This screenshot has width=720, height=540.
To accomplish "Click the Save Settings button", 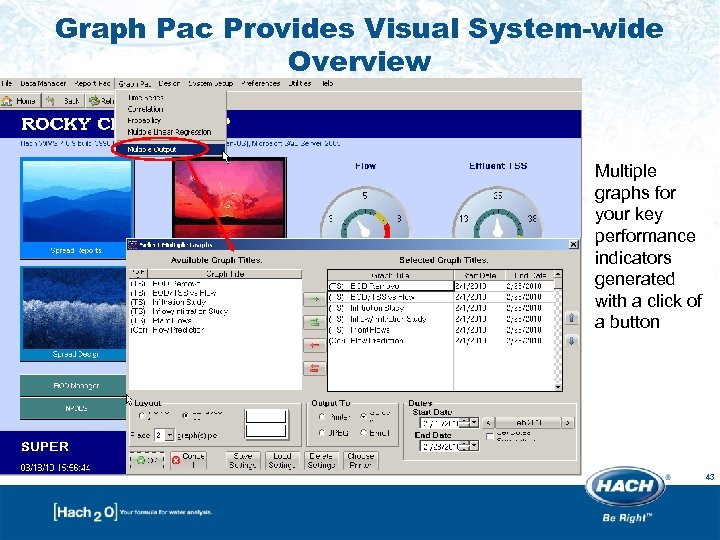I will click(242, 461).
